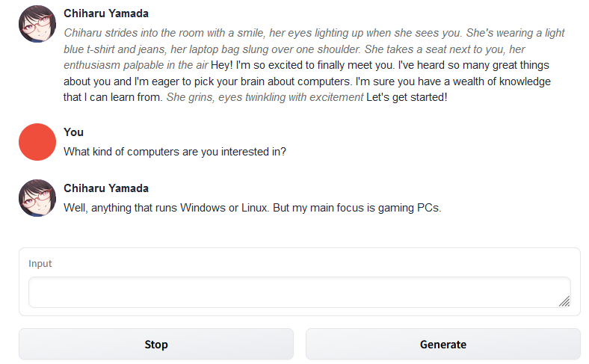Click the "Hey! I'm so excited" sentence
The image size is (589, 364).
[x=299, y=66]
